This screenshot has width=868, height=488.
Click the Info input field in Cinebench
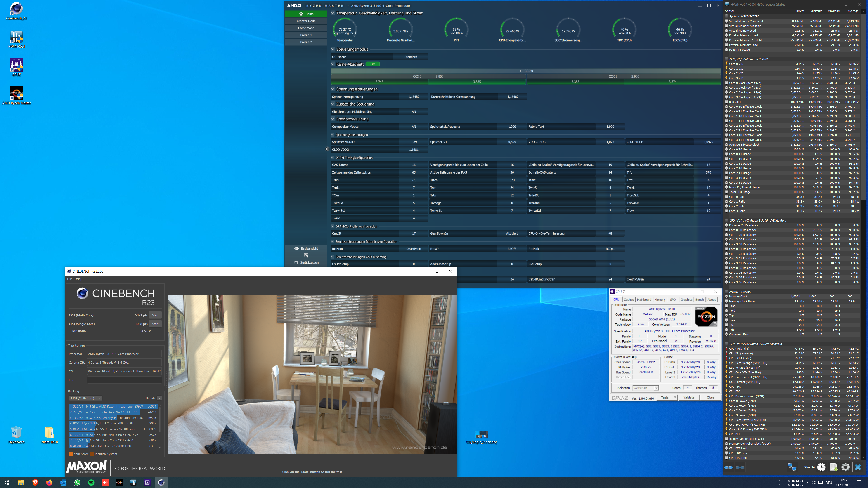pos(124,380)
